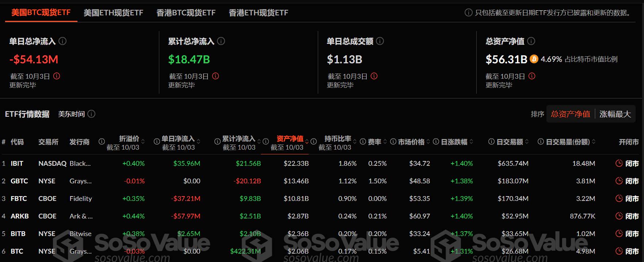Click IBIT net inflow value $35.96M
644x262 pixels.
(x=187, y=163)
